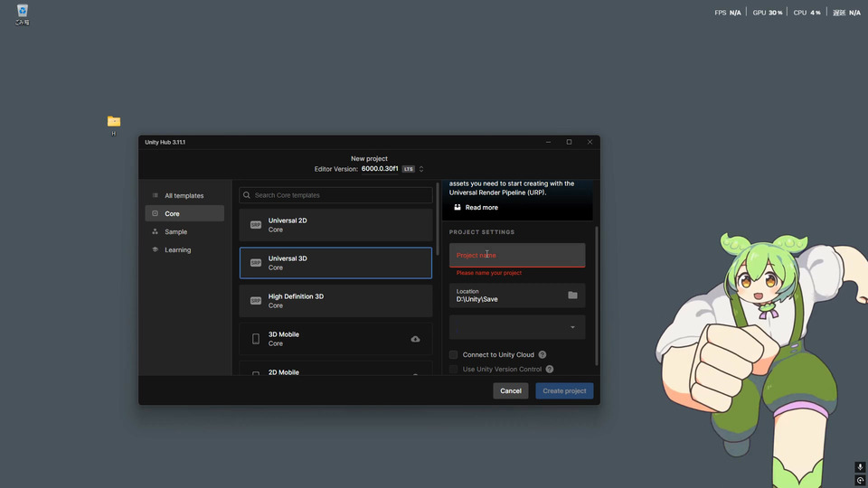Click the microphone icon at screen corner
The height and width of the screenshot is (488, 868).
coord(860,467)
